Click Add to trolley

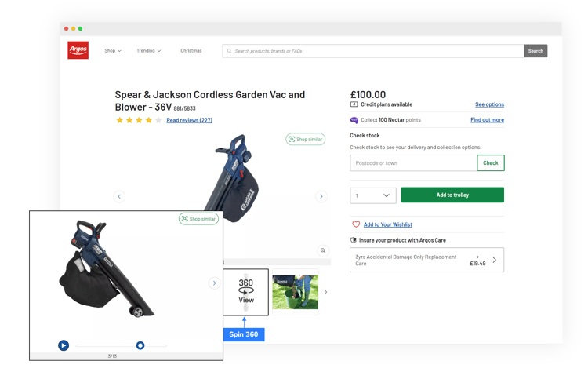point(452,195)
